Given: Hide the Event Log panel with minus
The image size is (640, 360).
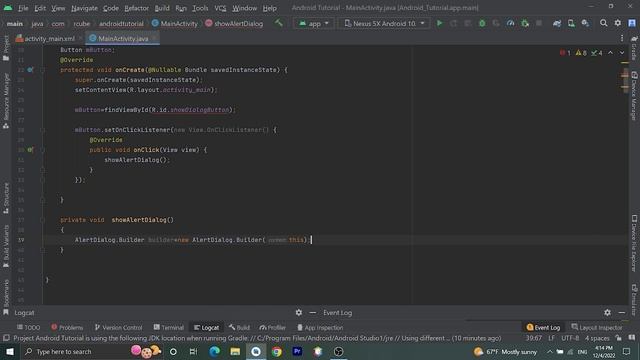Looking at the screenshot, I should click(622, 312).
